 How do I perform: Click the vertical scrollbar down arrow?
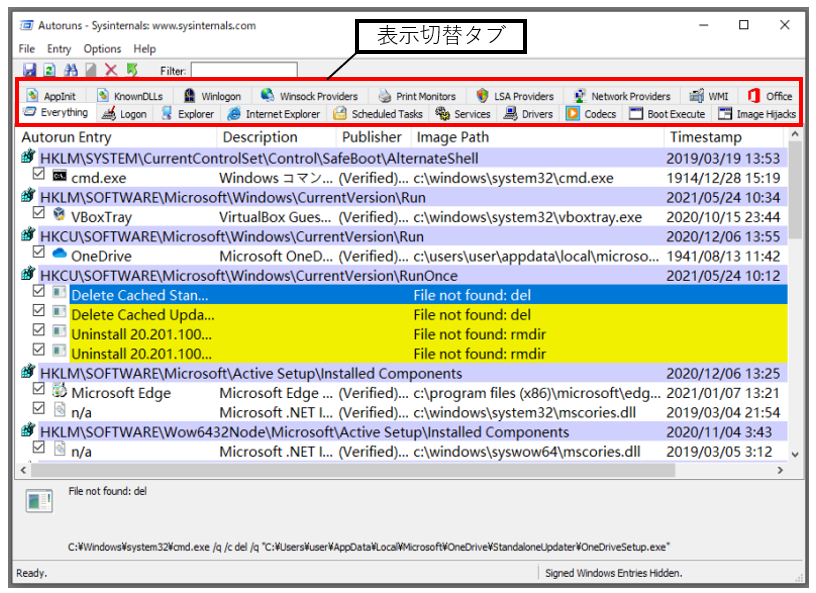pyautogui.click(x=795, y=454)
